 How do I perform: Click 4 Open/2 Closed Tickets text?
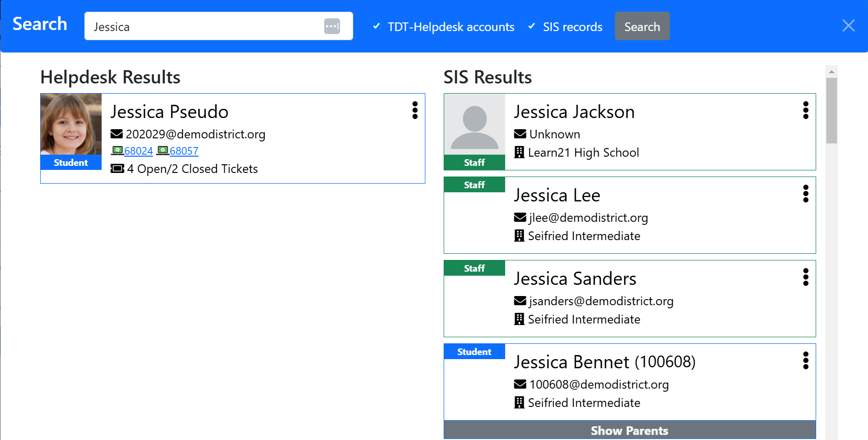click(x=193, y=169)
